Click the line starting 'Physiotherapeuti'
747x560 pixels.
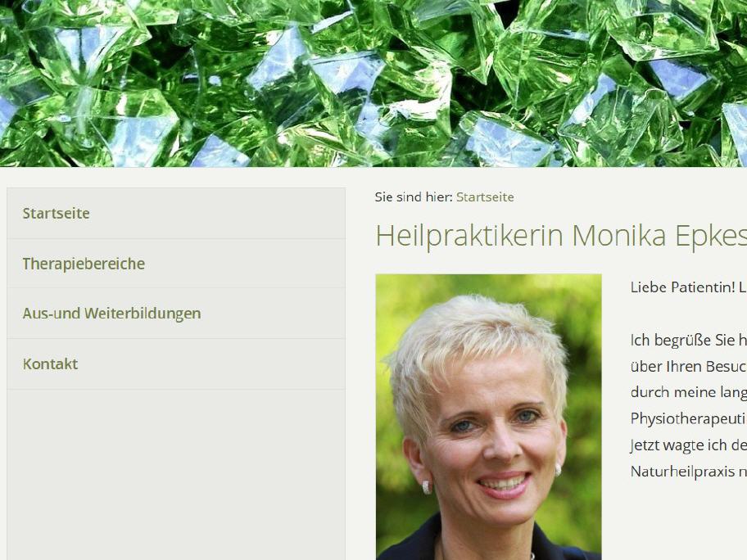pos(688,418)
